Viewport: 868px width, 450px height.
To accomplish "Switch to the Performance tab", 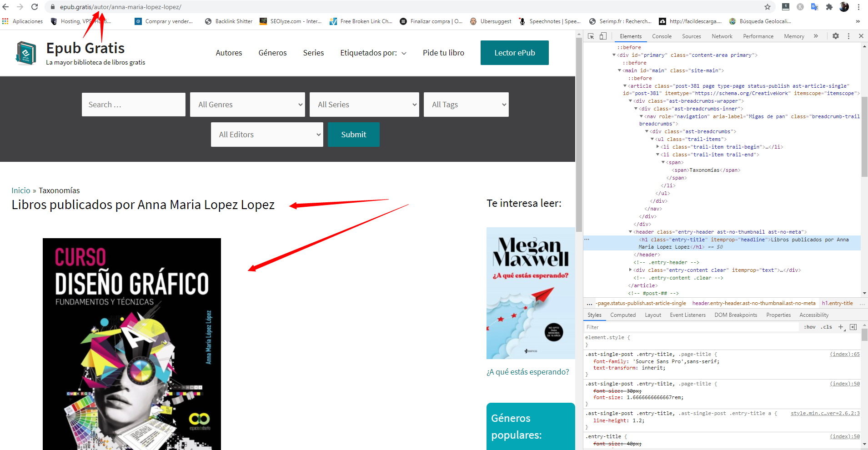I will pyautogui.click(x=758, y=36).
